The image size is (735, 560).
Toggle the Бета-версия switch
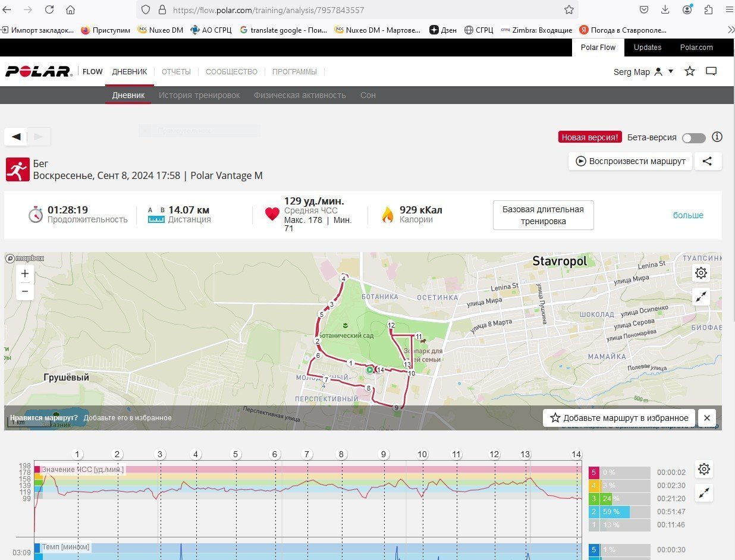pos(693,138)
